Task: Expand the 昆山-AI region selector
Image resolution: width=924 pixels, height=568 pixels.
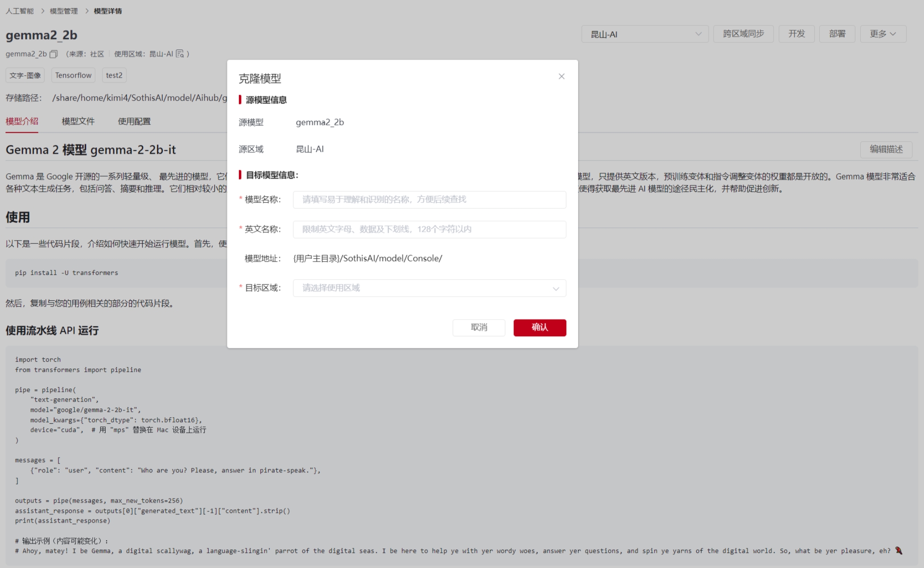Action: (645, 34)
